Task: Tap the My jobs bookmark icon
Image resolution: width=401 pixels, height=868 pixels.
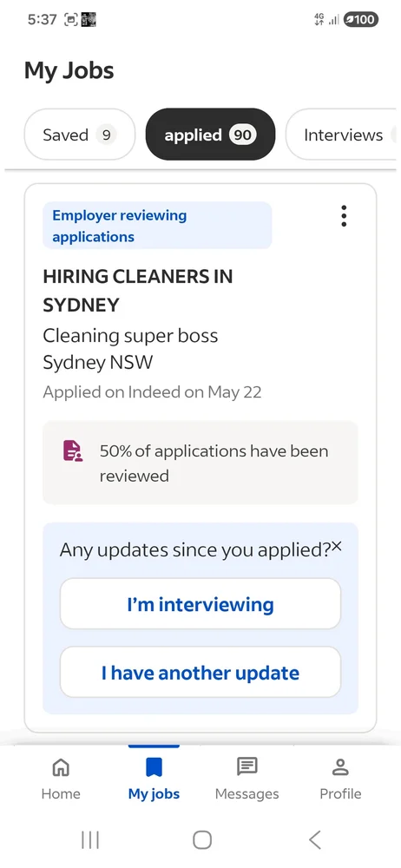Action: (154, 767)
